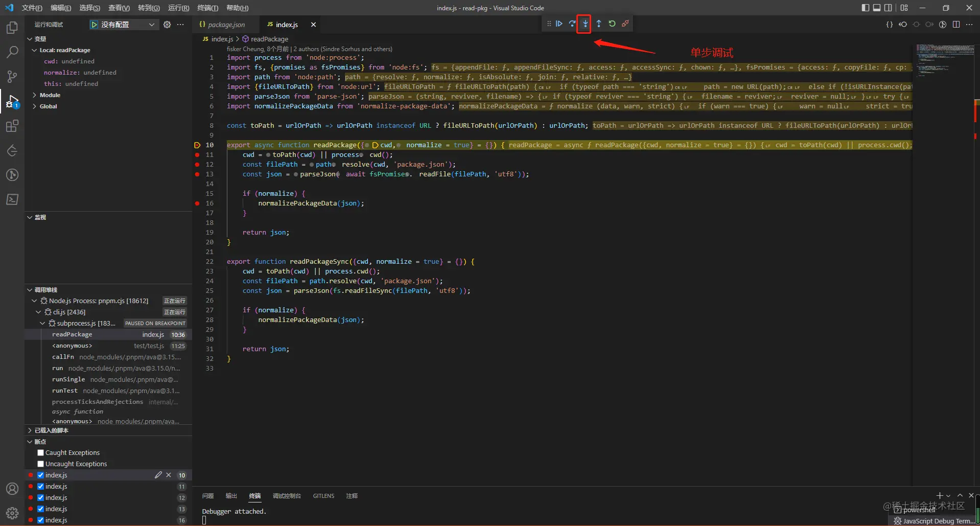Open the 调试控制台 panel tab

(287, 496)
